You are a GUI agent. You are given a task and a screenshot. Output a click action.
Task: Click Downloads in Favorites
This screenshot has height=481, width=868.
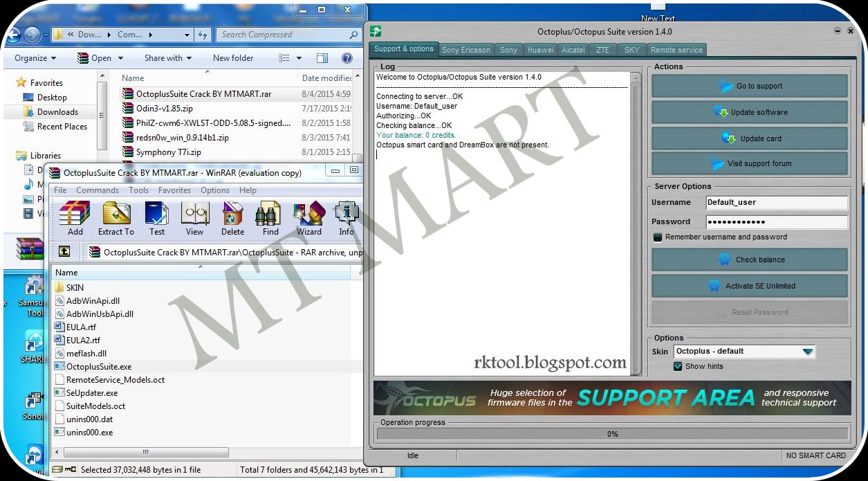pyautogui.click(x=57, y=112)
